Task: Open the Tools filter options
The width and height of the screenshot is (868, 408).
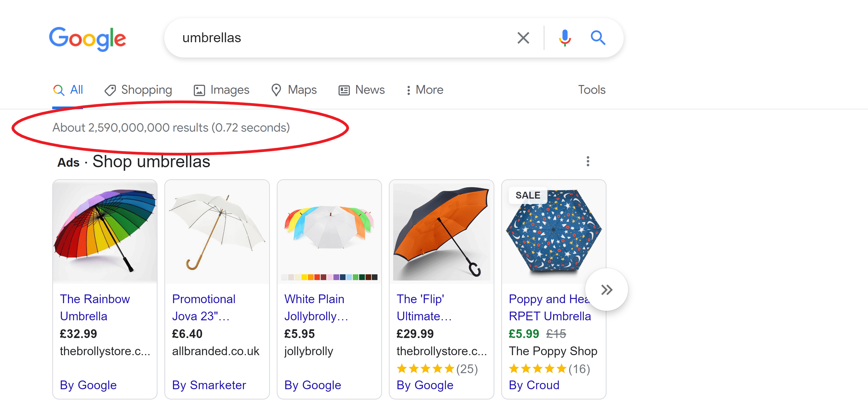Action: (592, 90)
